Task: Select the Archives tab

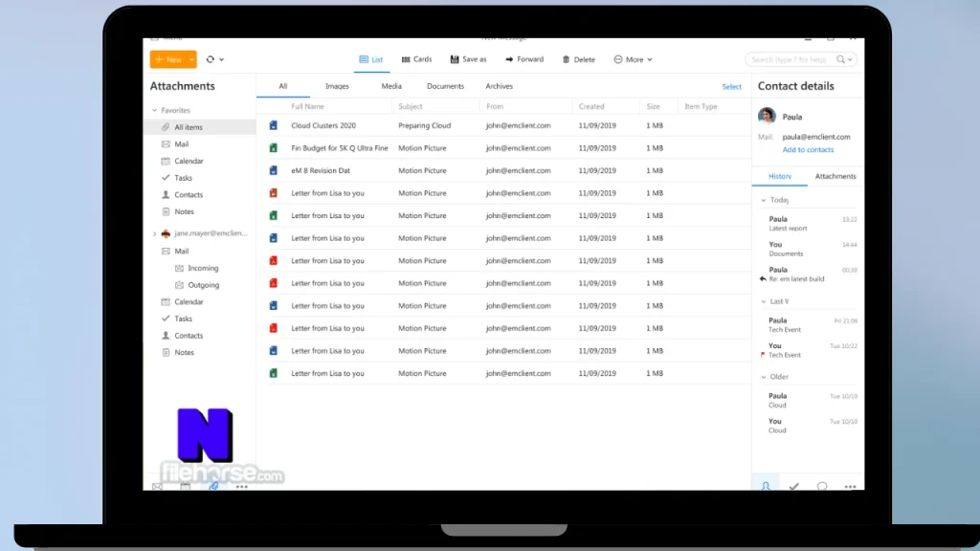Action: pyautogui.click(x=499, y=86)
